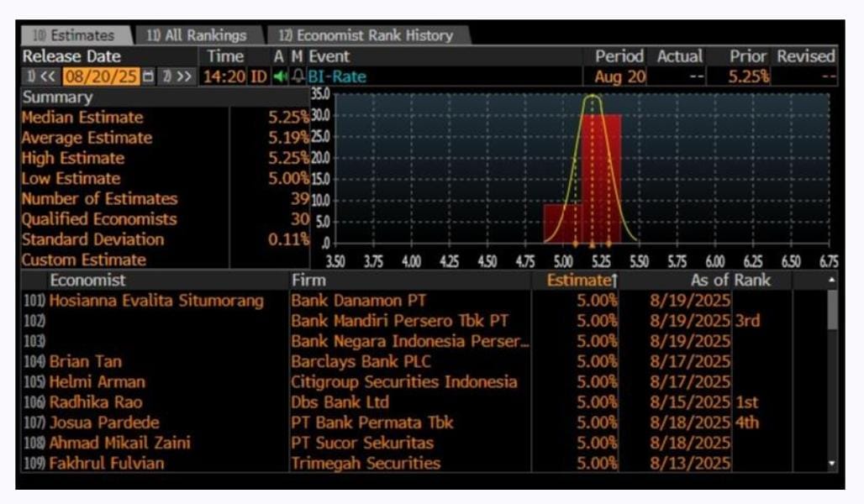Click the green speaker alert icon
The image size is (864, 504).
pyautogui.click(x=280, y=77)
